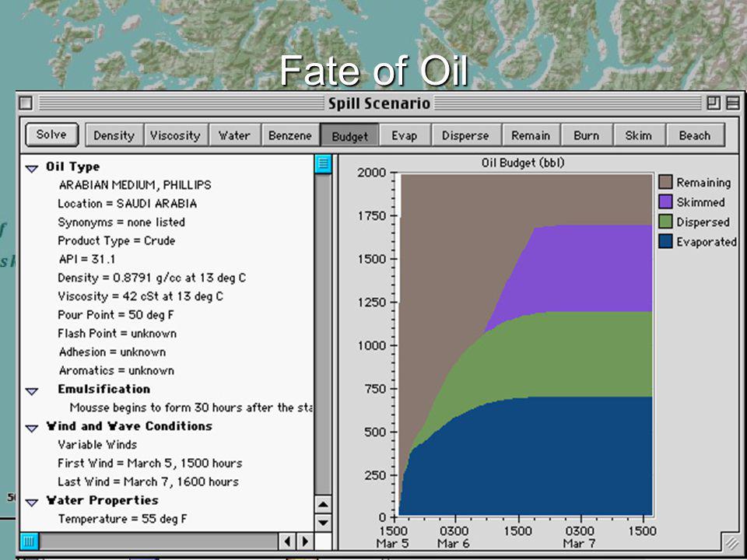Click the vertical scroll down arrow
Viewport: 747px width, 560px height.
[x=324, y=523]
